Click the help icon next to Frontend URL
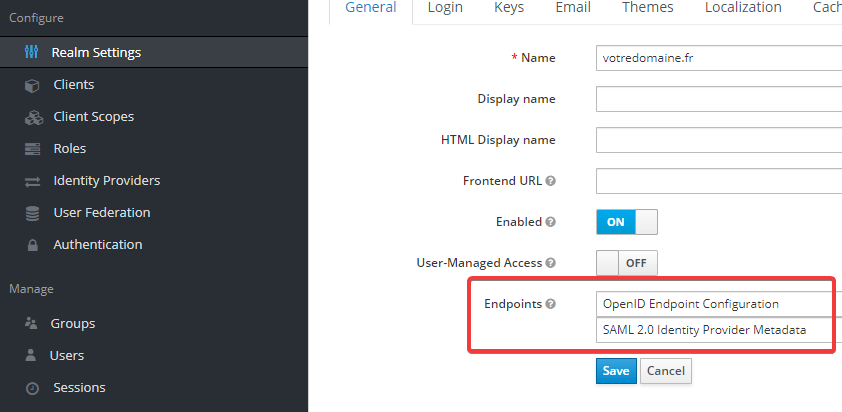This screenshot has width=842, height=412. [x=550, y=181]
